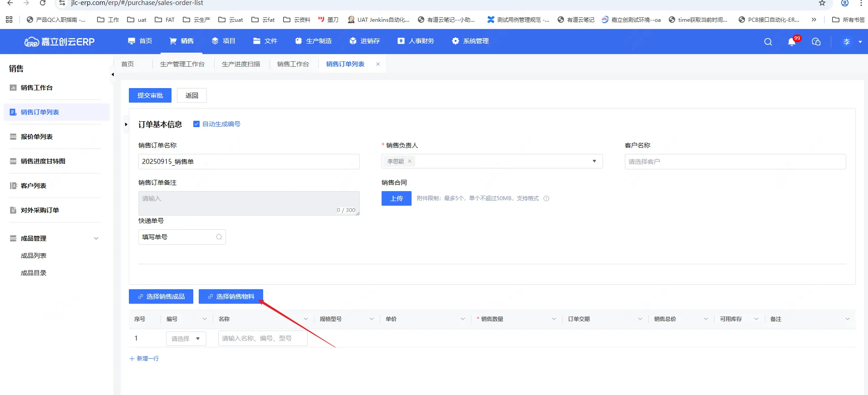Bookmark this page with star icon
The image size is (868, 395).
click(822, 3)
